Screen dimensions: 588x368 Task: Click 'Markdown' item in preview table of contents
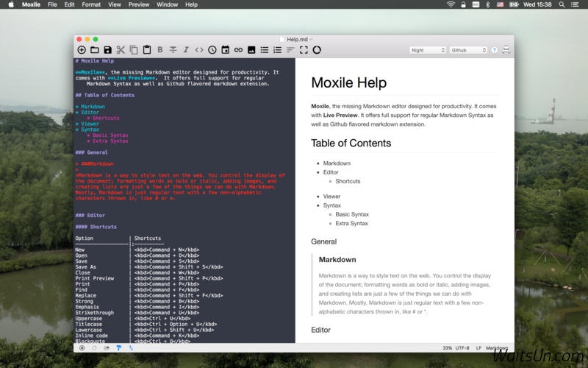[337, 163]
